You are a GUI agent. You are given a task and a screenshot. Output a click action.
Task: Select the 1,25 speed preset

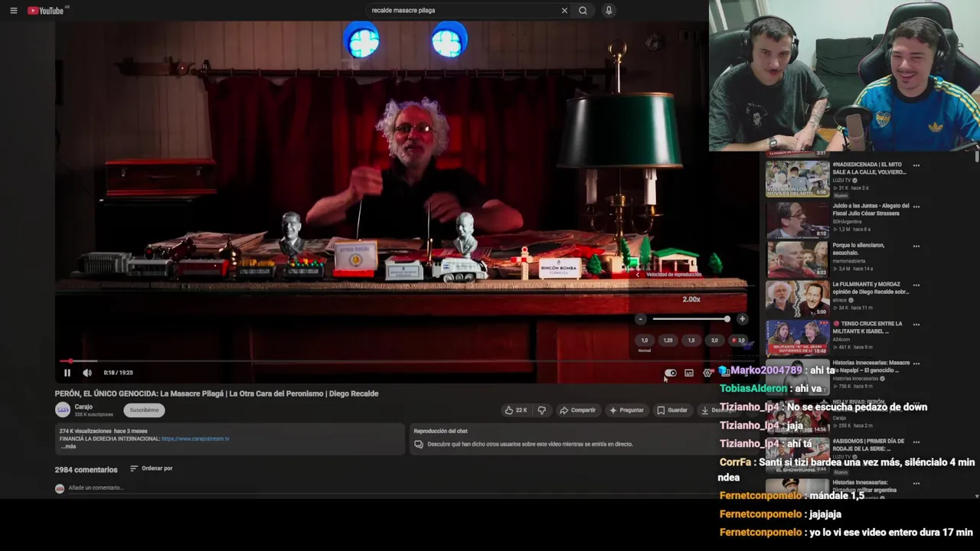pyautogui.click(x=668, y=341)
